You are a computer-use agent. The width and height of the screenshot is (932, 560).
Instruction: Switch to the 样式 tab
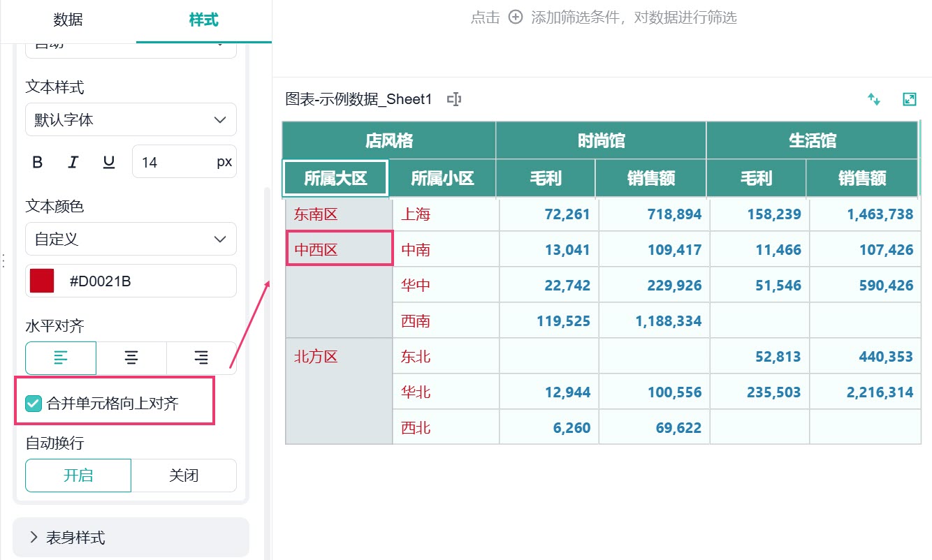pos(204,20)
